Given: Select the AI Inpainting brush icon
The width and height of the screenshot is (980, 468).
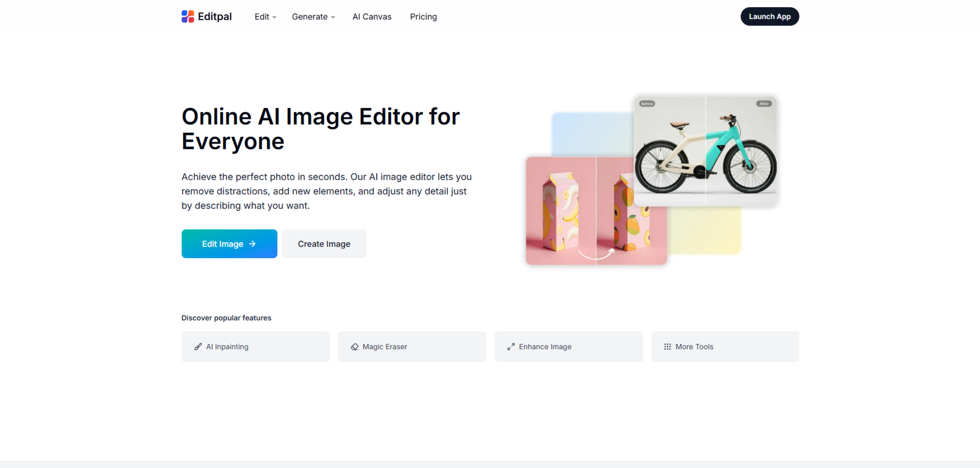Looking at the screenshot, I should (198, 346).
